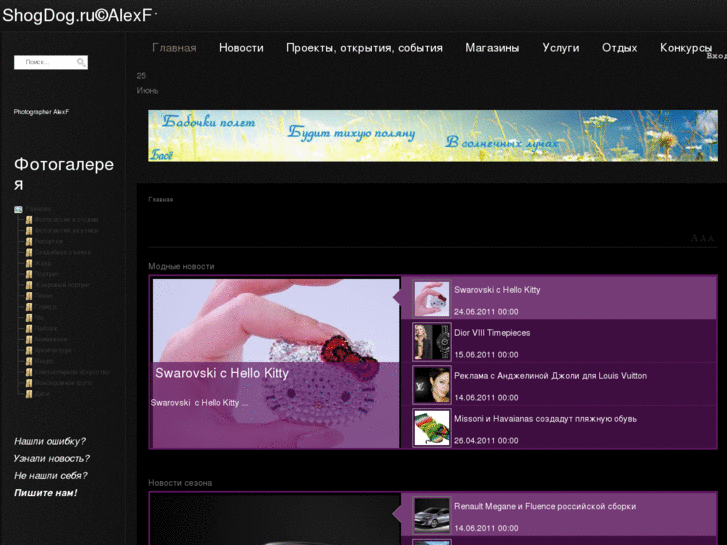
Task: Click the Swarovski с Hello Kitty list title
Action: [x=497, y=290]
